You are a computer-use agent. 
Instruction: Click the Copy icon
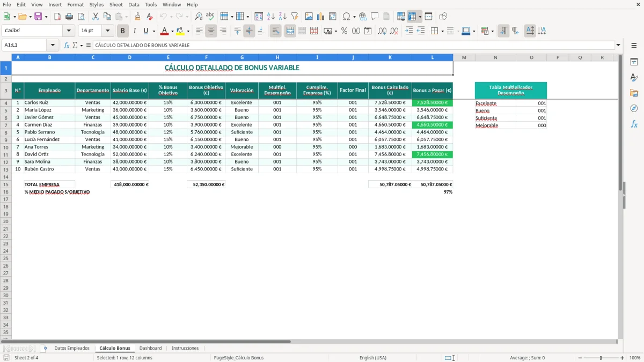tap(107, 17)
